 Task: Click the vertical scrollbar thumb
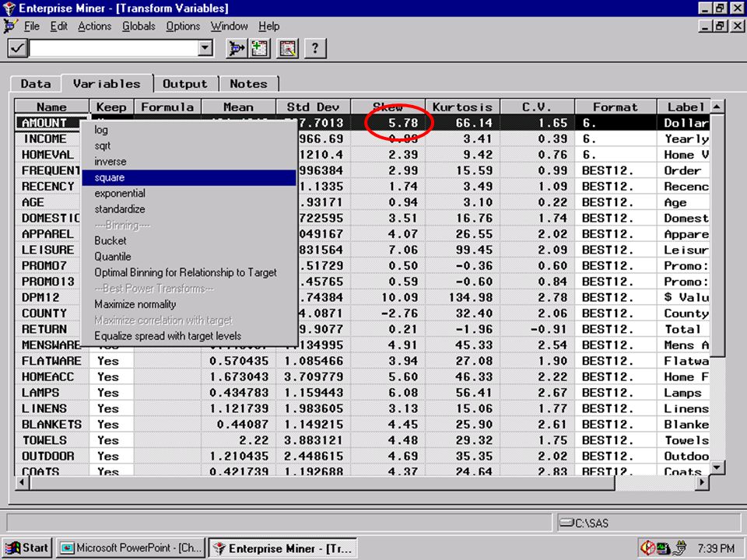point(717,235)
